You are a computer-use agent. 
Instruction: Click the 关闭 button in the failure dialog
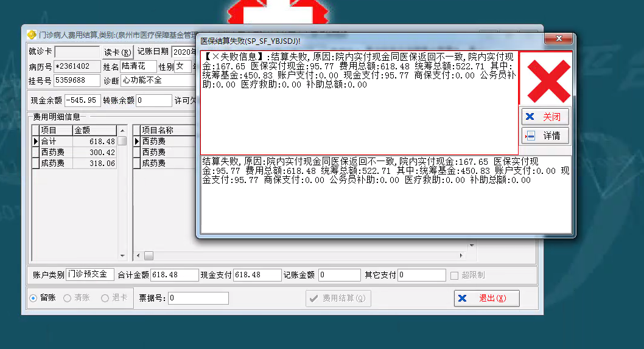pos(545,117)
